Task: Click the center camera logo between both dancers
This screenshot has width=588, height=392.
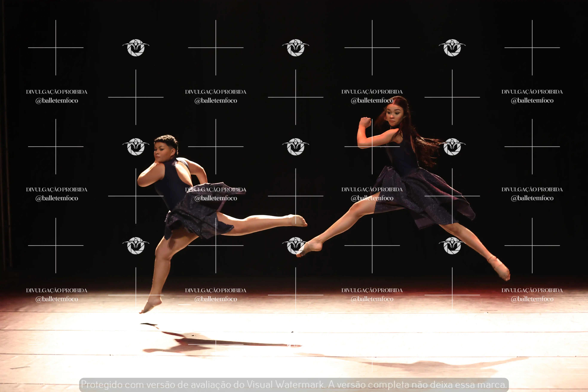Action: pos(296,147)
